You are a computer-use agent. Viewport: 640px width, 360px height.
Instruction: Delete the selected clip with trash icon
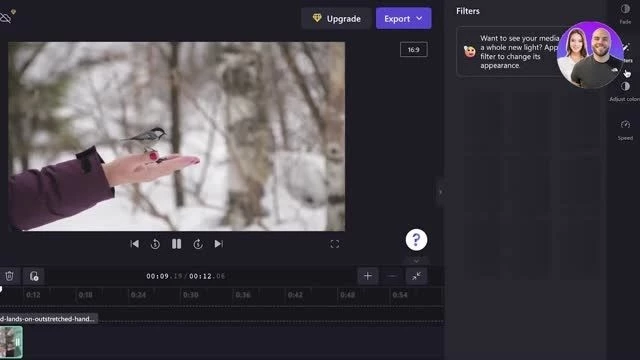(9, 276)
